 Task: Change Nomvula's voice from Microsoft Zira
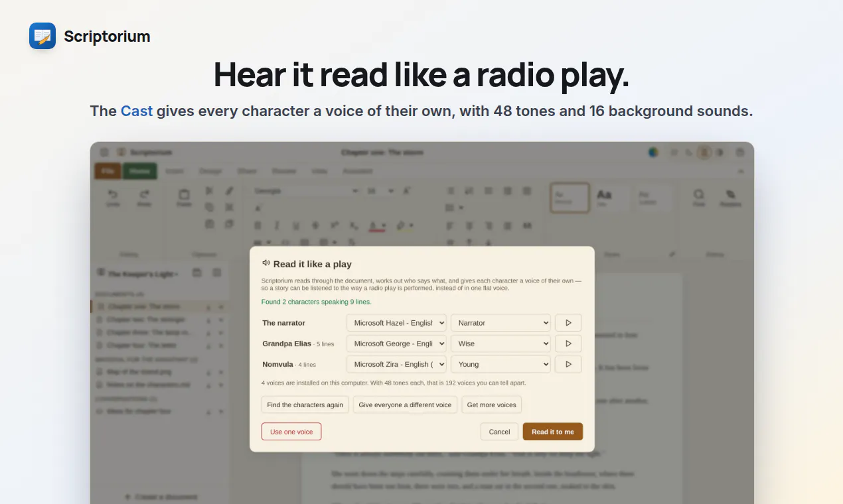coord(396,364)
